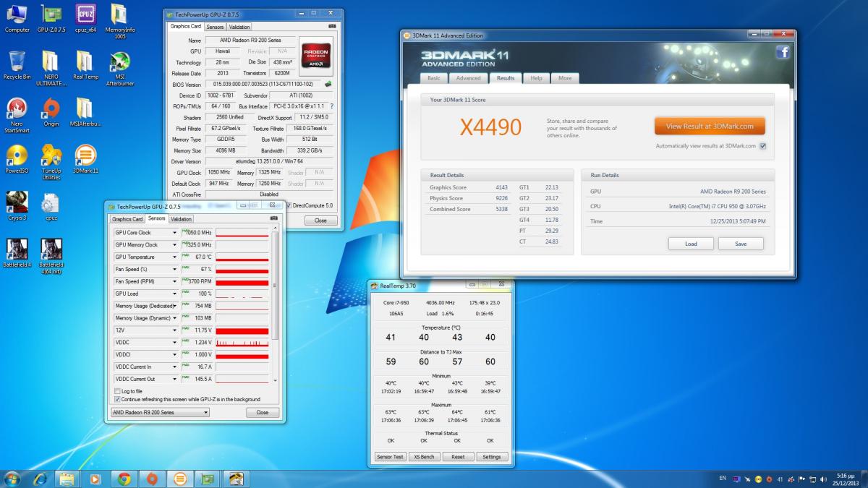Image resolution: width=868 pixels, height=488 pixels.
Task: Toggle Continue refreshing in background checkbox
Action: click(x=117, y=399)
